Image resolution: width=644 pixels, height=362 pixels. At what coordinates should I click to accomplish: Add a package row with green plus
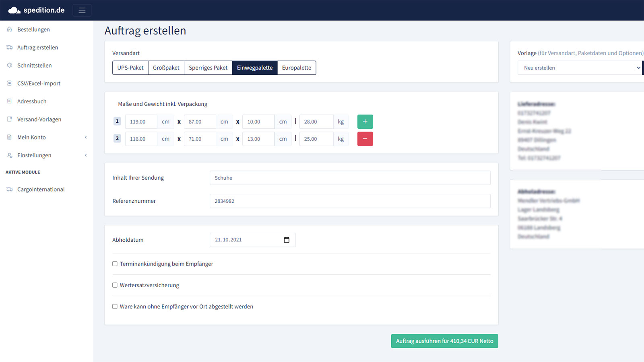[365, 121]
